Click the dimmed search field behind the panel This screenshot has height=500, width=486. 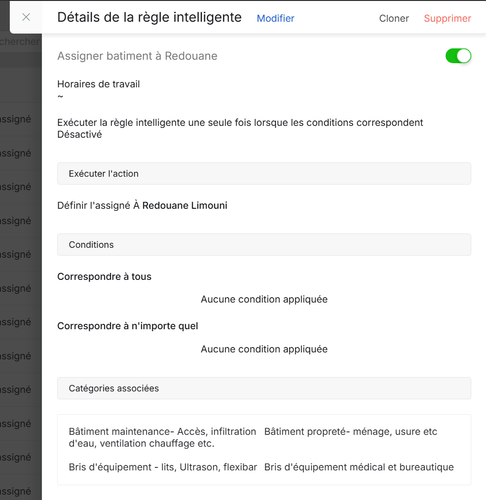[x=20, y=42]
